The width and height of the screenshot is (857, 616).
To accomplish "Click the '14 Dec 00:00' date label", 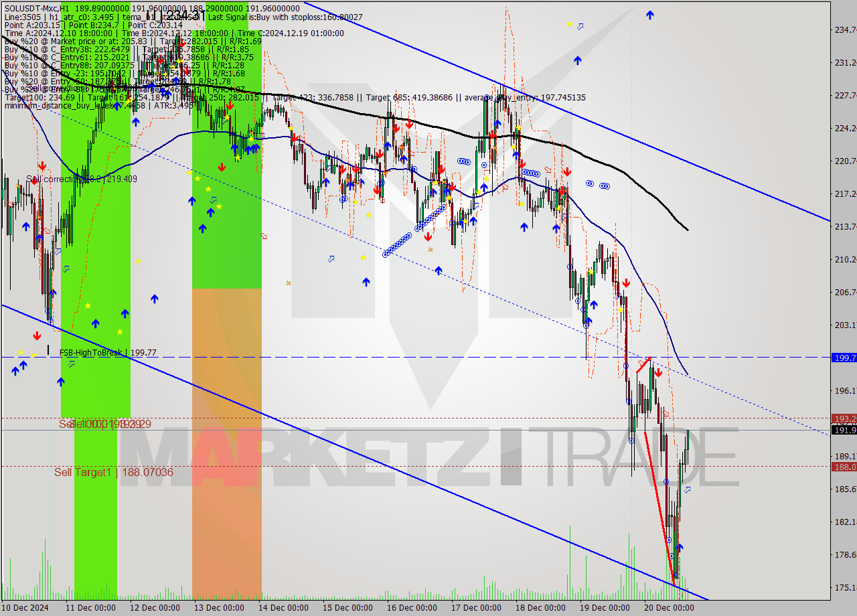I will [283, 608].
